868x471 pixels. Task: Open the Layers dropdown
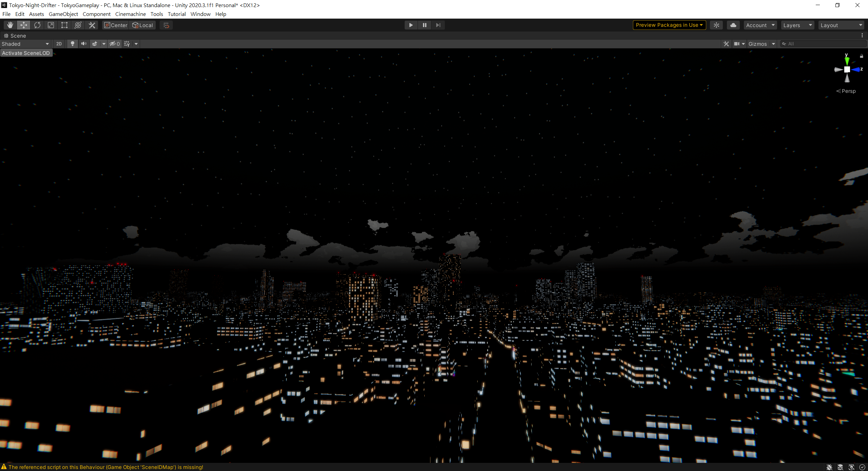coord(797,25)
